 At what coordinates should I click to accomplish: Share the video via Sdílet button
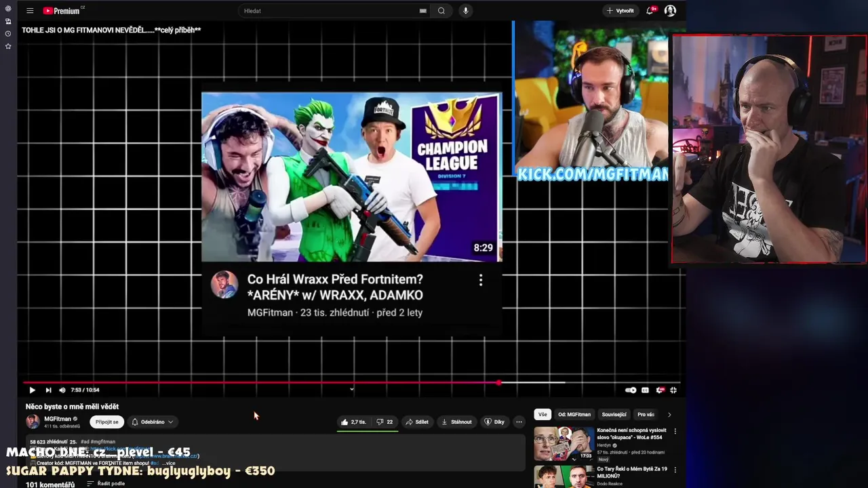coord(417,422)
